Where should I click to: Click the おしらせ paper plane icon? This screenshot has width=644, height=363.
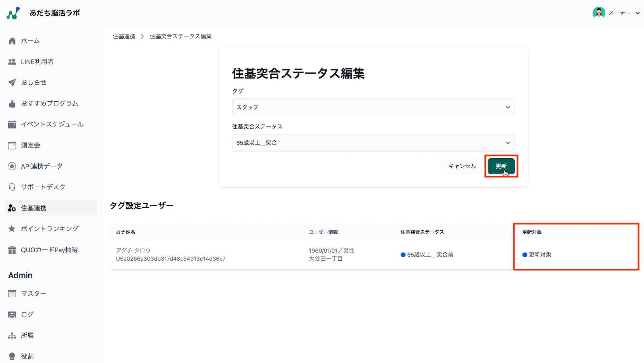click(x=12, y=83)
